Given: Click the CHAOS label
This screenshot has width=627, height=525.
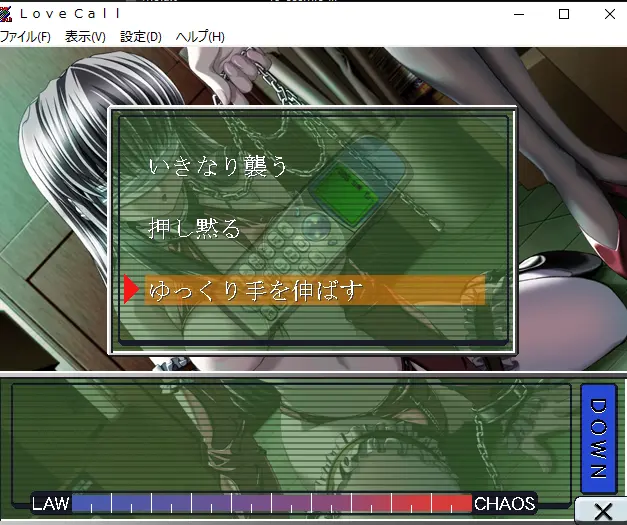Looking at the screenshot, I should point(505,503).
